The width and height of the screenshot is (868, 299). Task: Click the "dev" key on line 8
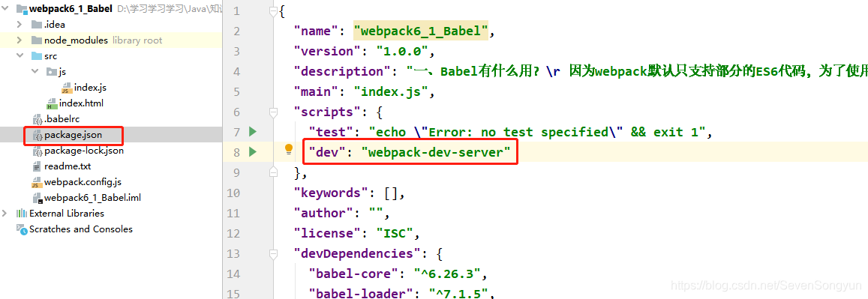(327, 153)
